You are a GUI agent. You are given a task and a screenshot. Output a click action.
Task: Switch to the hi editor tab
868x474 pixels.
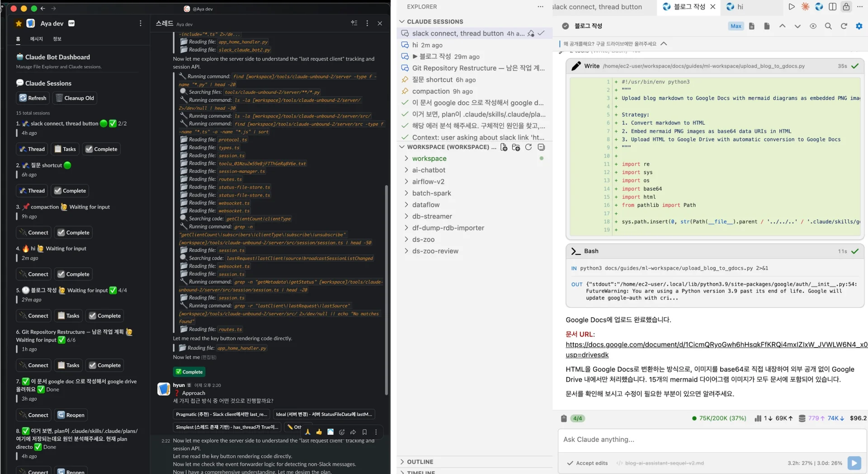[736, 7]
